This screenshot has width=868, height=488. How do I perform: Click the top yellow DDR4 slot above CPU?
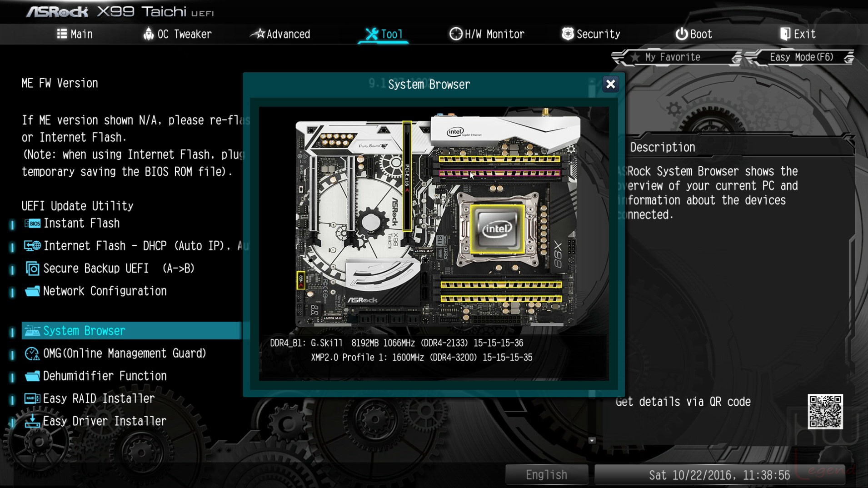[x=499, y=159]
